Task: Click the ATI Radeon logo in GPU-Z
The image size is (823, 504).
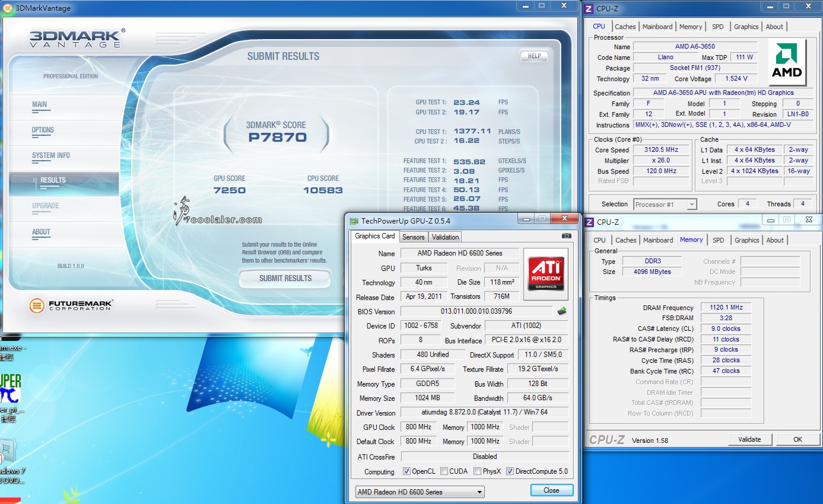Action: [546, 274]
